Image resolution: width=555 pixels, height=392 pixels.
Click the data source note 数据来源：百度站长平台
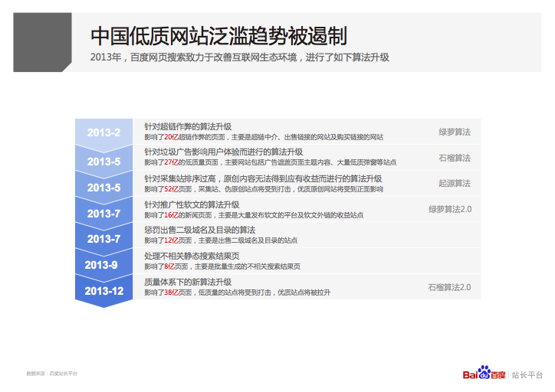(51, 374)
